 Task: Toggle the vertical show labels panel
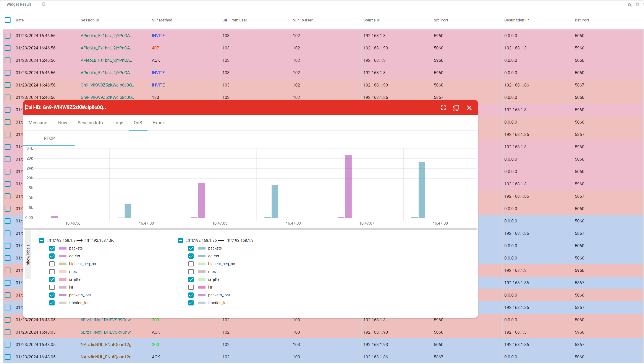28,254
